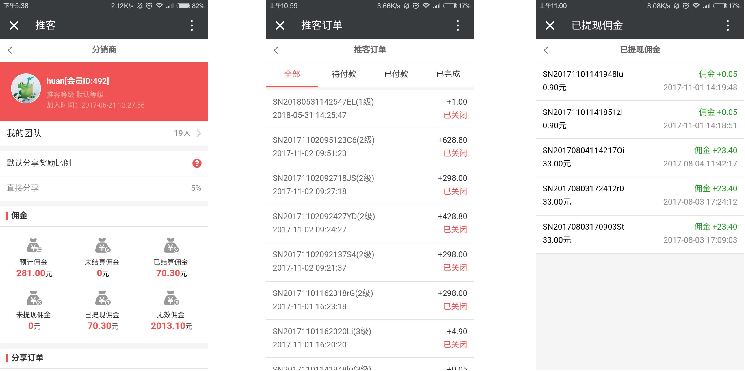Open the three-dot menu on the 推客订单 screen

[458, 26]
